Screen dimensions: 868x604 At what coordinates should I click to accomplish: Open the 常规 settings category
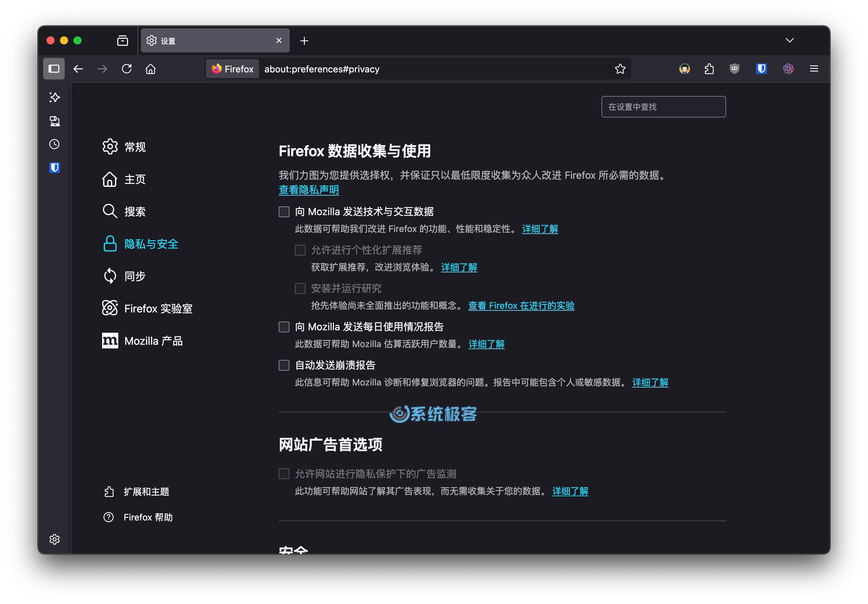pyautogui.click(x=124, y=146)
